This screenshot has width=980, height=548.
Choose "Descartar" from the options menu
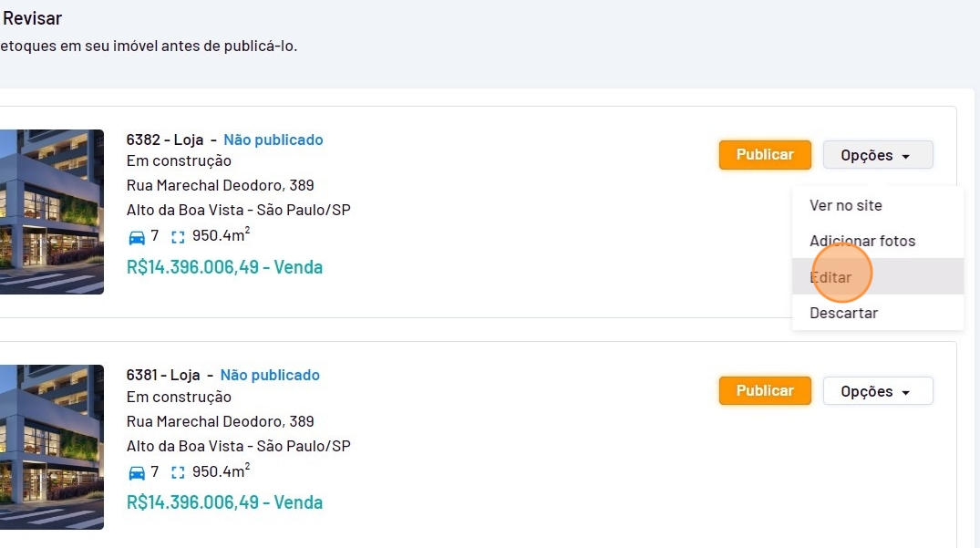[843, 313]
